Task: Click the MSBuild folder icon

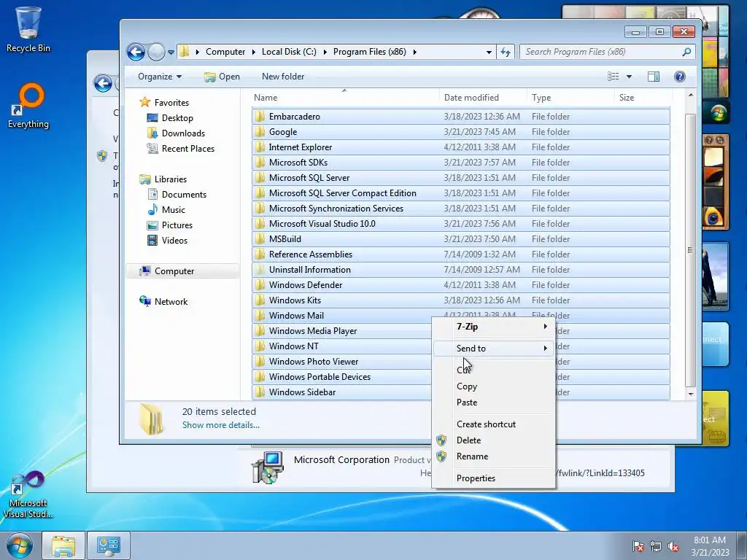Action: coord(260,239)
